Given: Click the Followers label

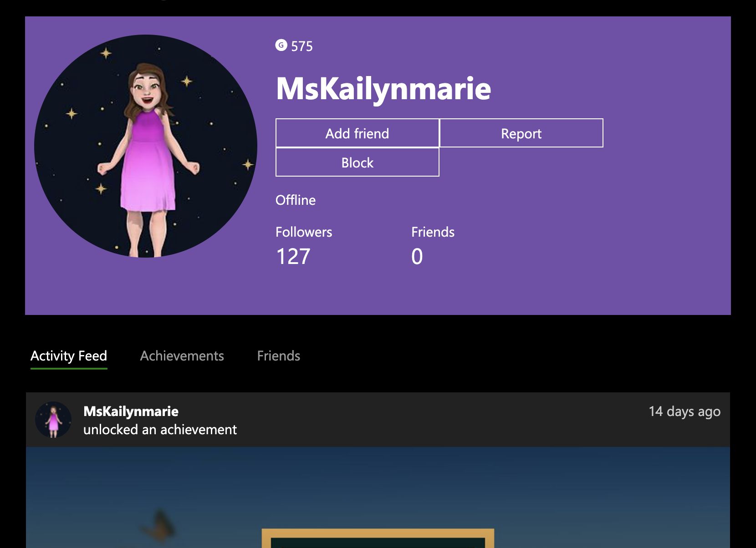Looking at the screenshot, I should pos(304,232).
